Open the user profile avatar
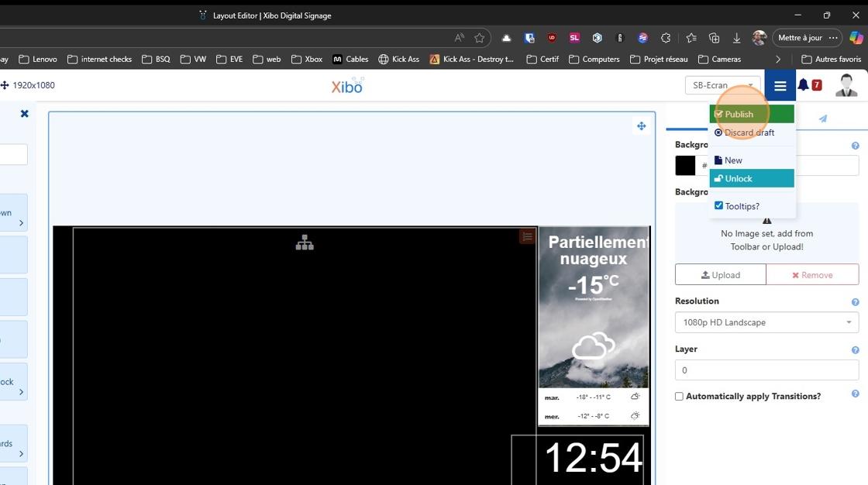 846,85
